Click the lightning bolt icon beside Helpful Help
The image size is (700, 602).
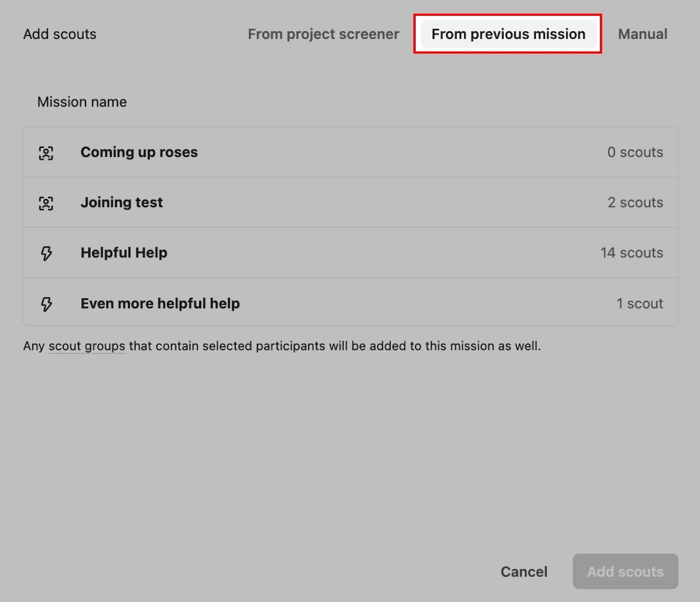[46, 253]
